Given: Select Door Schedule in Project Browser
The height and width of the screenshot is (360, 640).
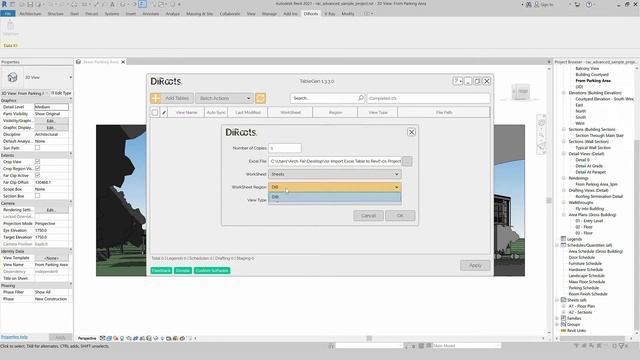Looking at the screenshot, I should 582,258.
